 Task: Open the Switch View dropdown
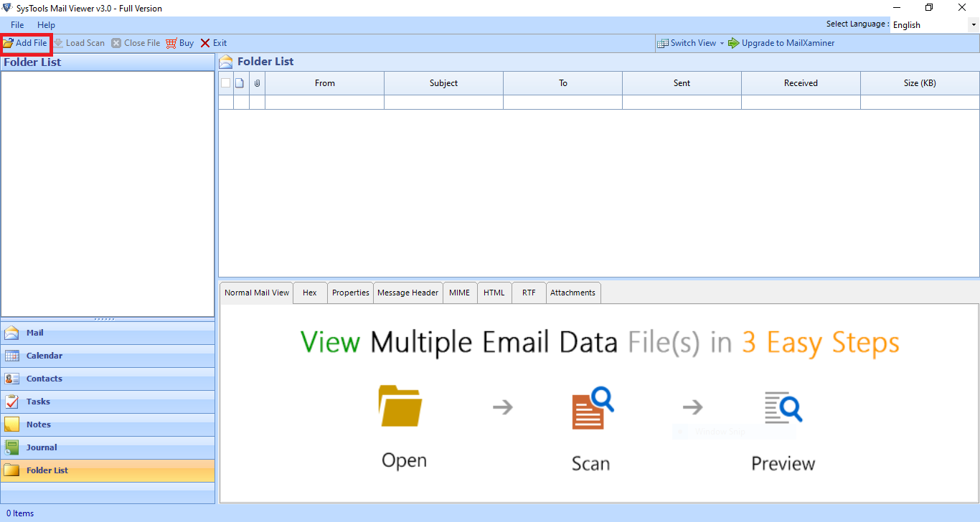point(691,43)
